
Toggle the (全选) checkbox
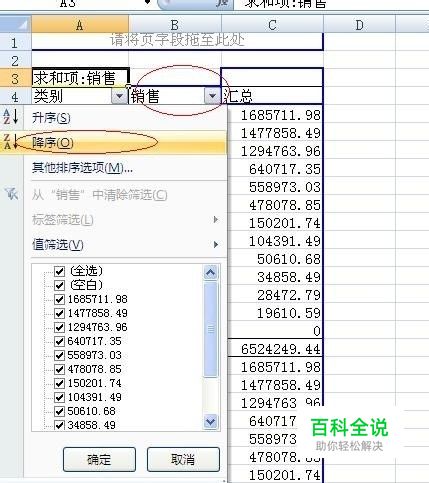[59, 271]
